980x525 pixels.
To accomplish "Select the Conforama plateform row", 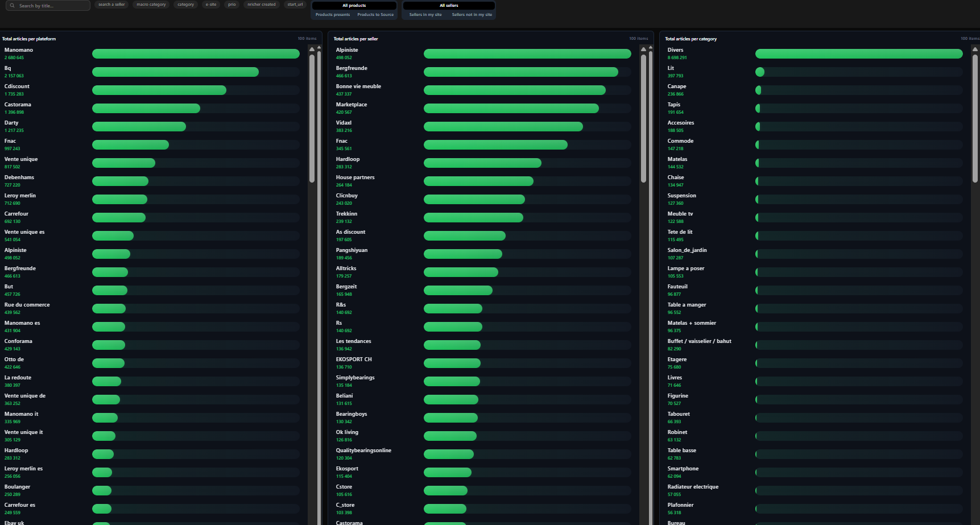I will pos(152,345).
